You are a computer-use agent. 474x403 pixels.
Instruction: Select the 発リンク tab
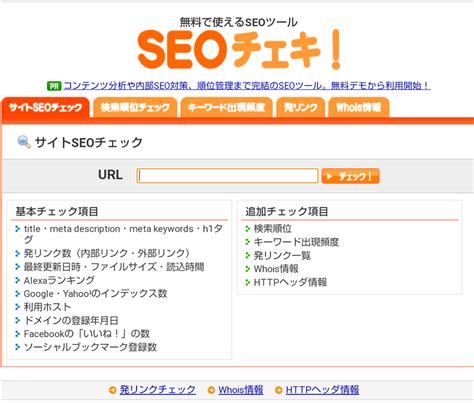[300, 107]
